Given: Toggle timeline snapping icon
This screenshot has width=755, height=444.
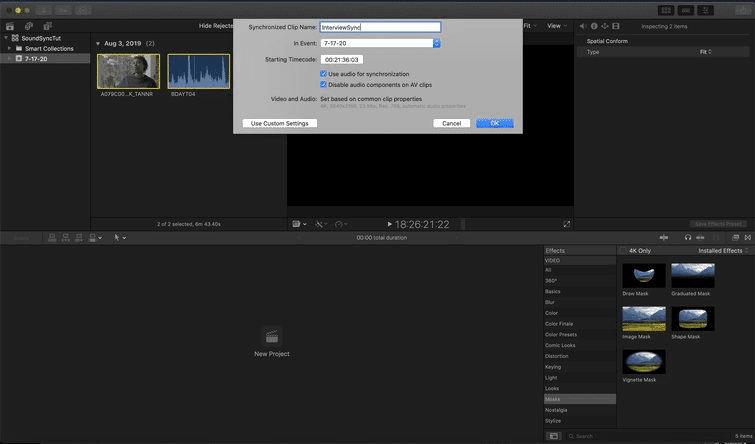Looking at the screenshot, I should [700, 237].
